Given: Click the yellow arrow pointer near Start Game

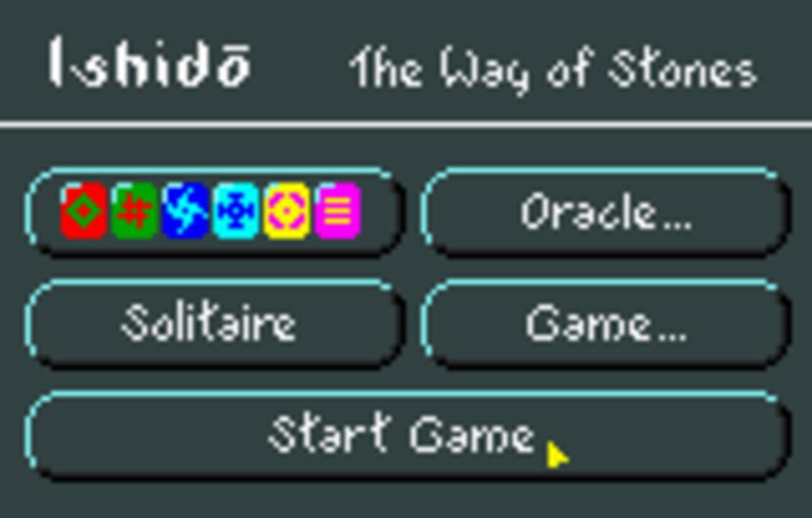Looking at the screenshot, I should coord(557,455).
